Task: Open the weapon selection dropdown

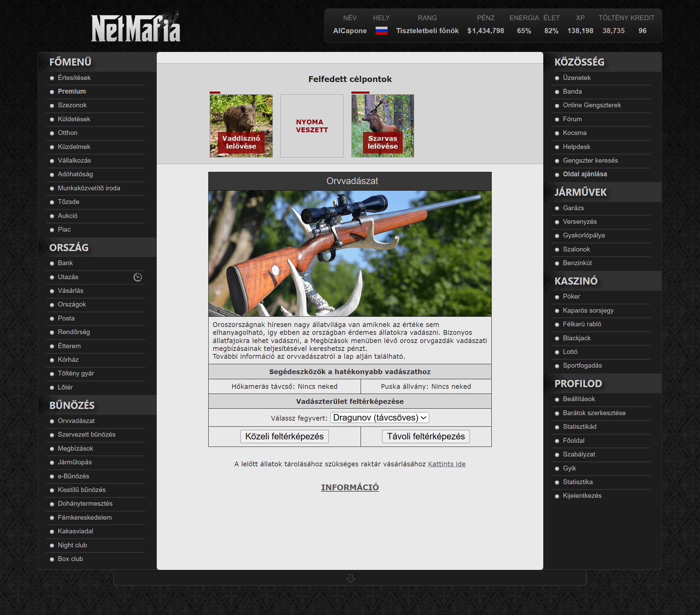Action: [379, 418]
